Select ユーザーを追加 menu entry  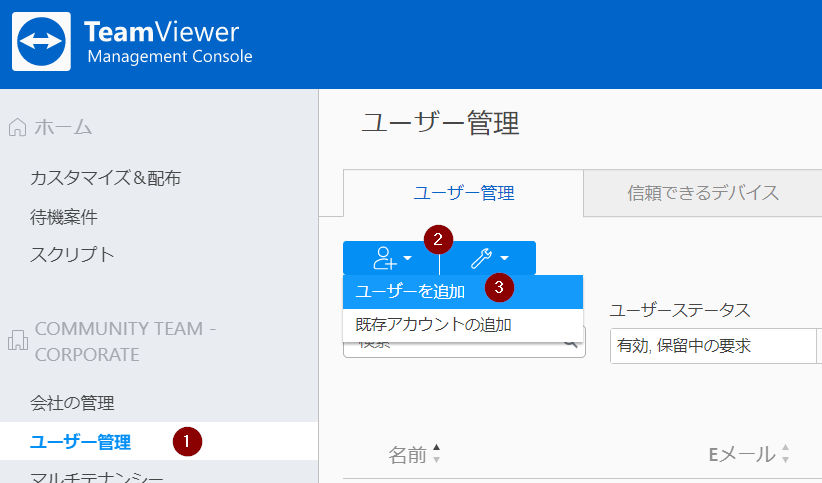click(463, 292)
